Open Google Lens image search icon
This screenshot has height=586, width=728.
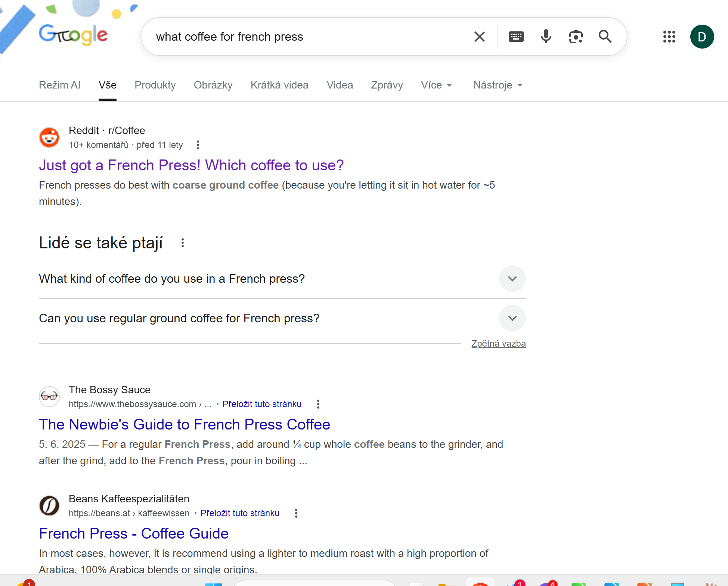(x=576, y=37)
